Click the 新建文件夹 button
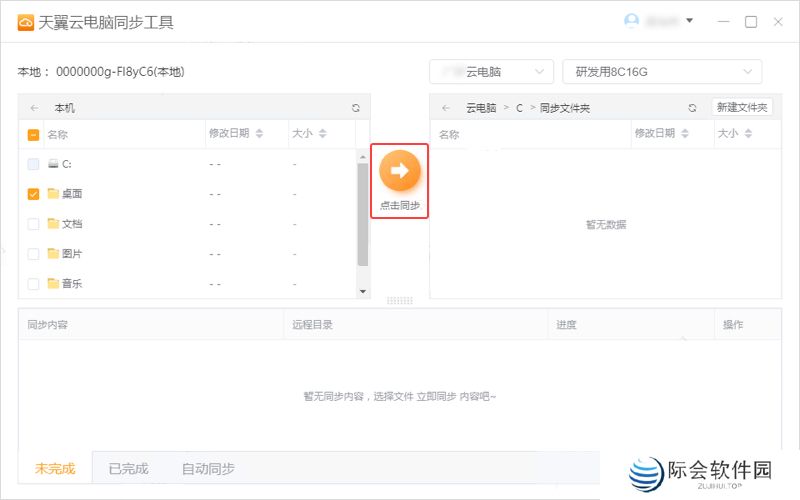800x500 pixels. pyautogui.click(x=742, y=107)
